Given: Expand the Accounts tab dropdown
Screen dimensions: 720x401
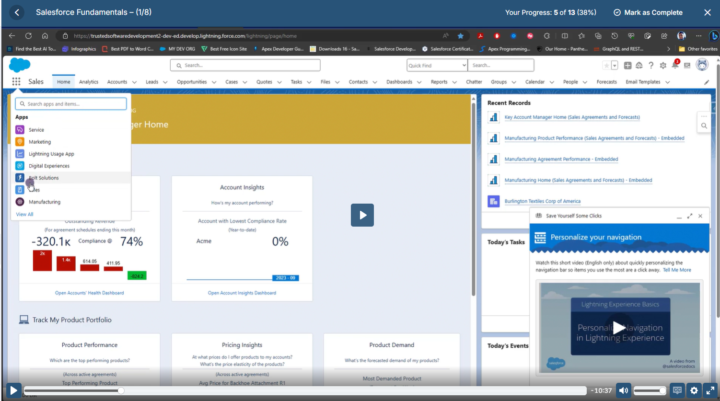Looking at the screenshot, I should tap(134, 82).
